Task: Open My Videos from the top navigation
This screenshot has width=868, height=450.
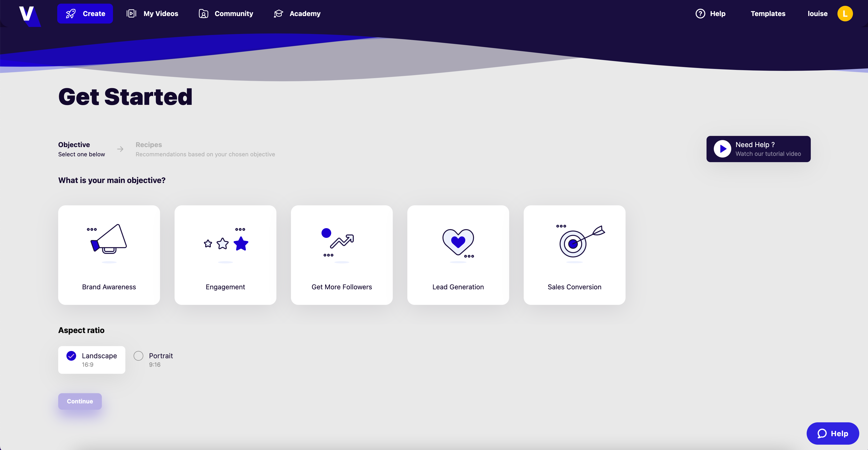Action: click(152, 14)
